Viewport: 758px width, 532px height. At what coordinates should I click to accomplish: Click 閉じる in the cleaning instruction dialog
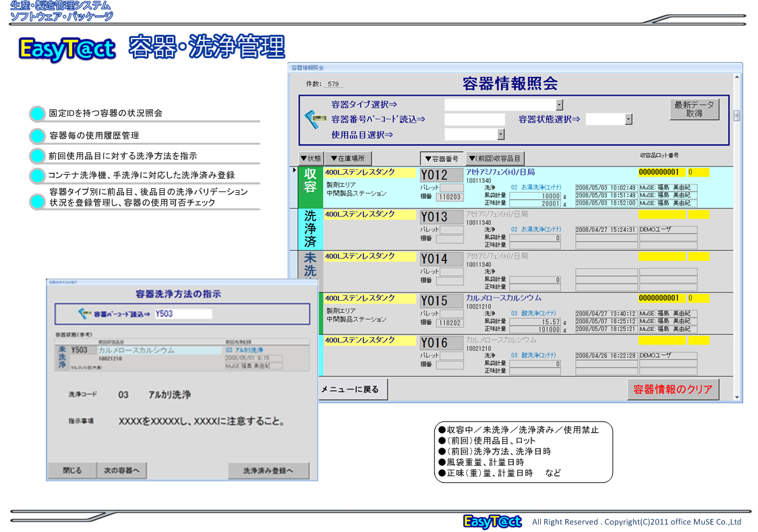pos(72,471)
